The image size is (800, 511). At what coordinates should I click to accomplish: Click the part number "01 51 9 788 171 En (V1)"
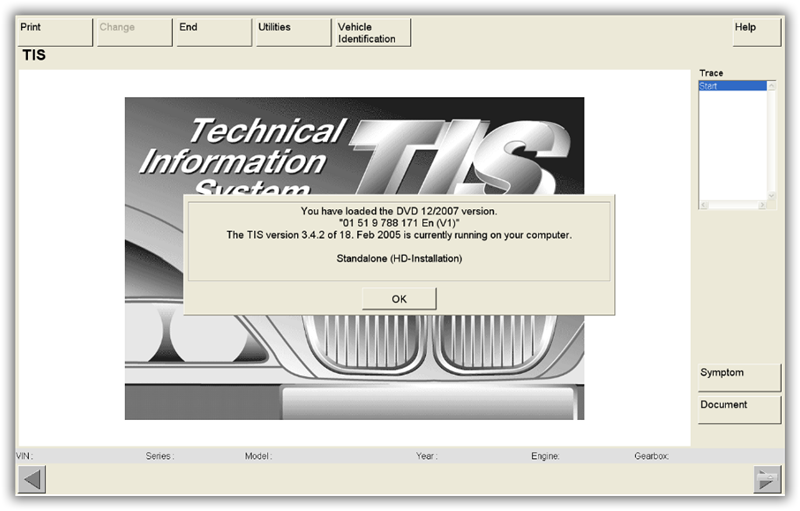pyautogui.click(x=399, y=223)
